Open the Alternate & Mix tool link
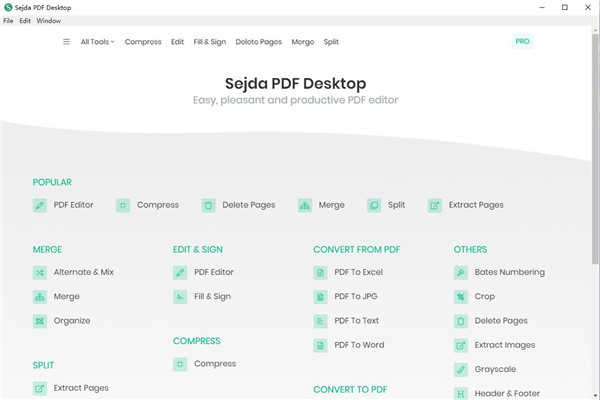This screenshot has height=400, width=600. pos(83,272)
